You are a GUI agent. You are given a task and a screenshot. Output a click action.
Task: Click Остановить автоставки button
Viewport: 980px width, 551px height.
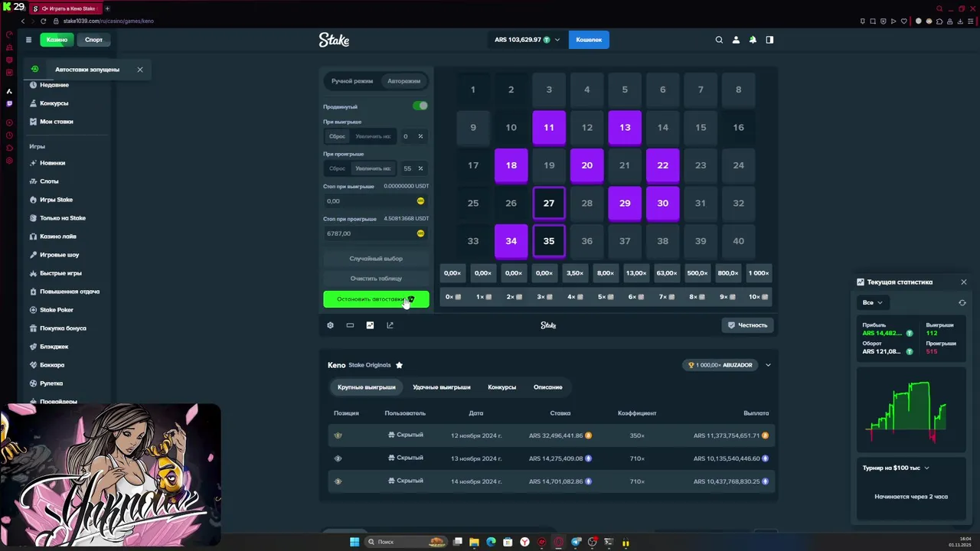coord(376,299)
